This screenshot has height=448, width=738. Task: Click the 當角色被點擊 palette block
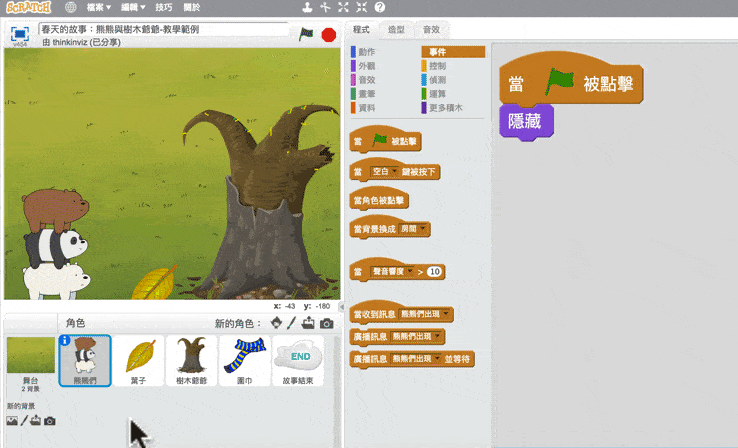tap(379, 200)
